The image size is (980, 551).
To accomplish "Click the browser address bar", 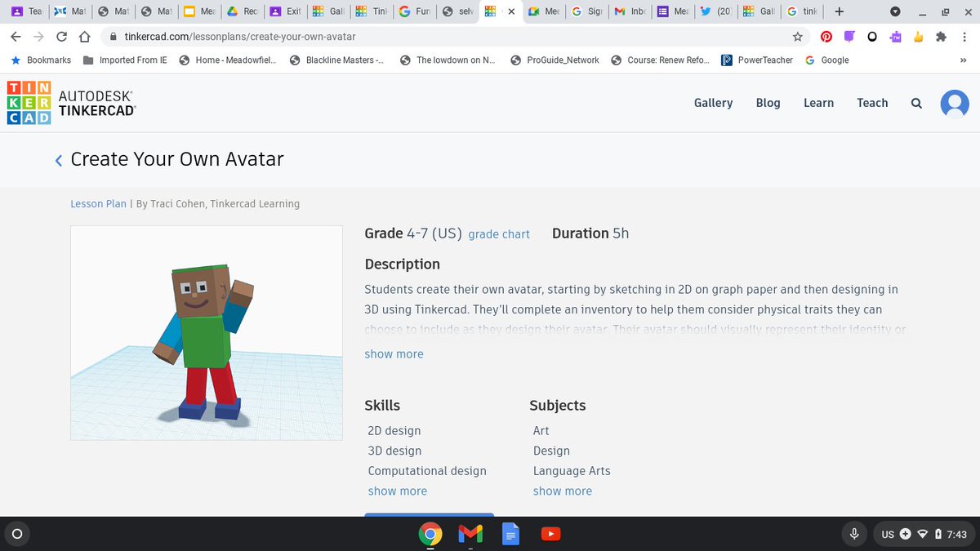I will (x=327, y=37).
